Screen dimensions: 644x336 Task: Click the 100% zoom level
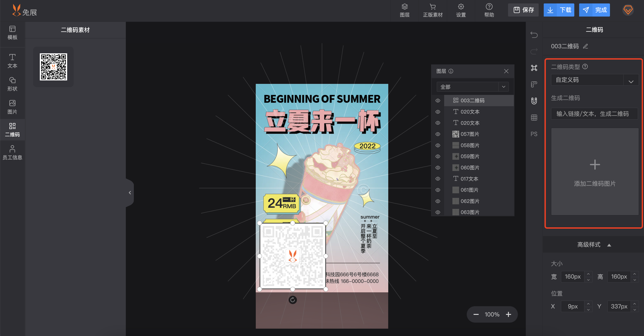pos(492,315)
